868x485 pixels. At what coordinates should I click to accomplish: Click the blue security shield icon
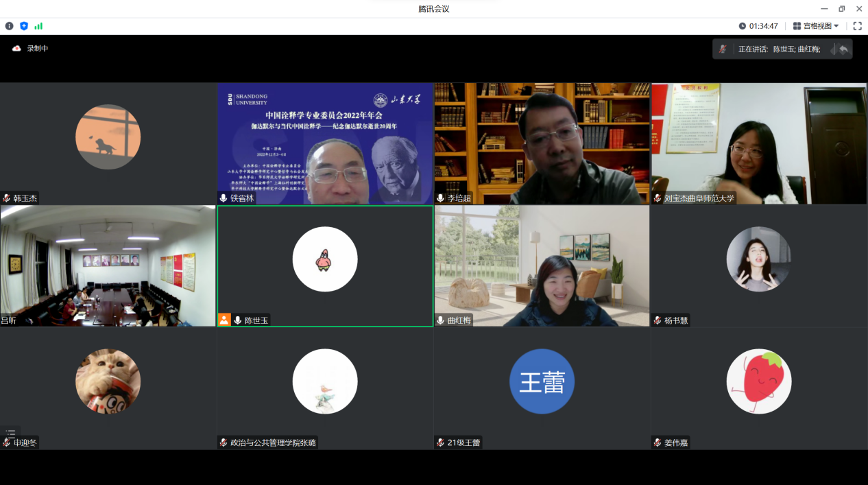coord(24,26)
